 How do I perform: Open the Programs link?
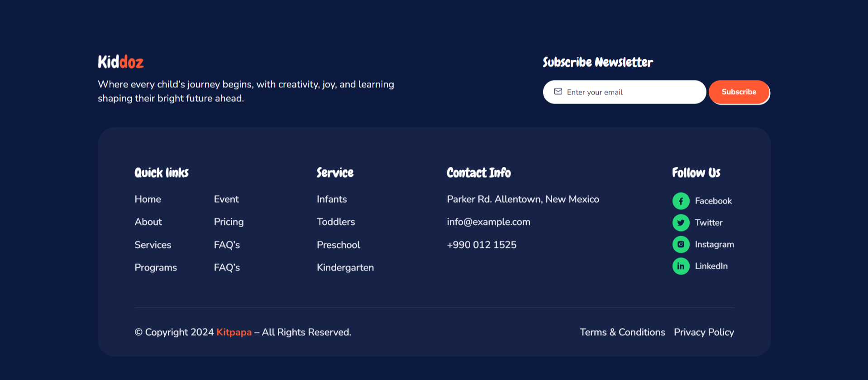pyautogui.click(x=156, y=267)
